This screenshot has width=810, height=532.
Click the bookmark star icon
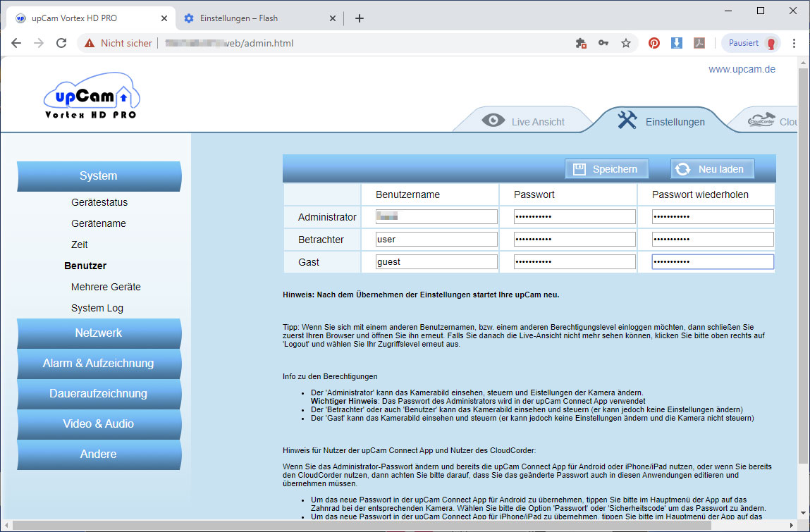click(626, 44)
